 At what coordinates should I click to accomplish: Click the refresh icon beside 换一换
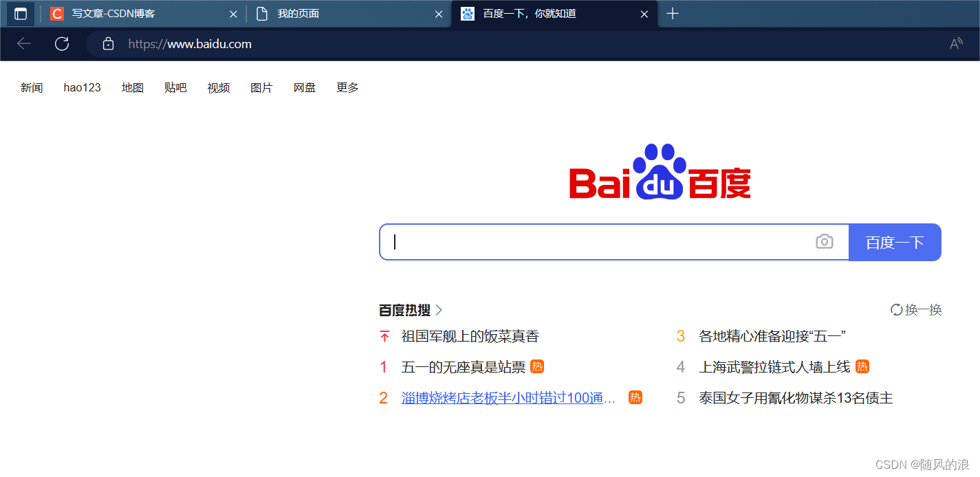(x=897, y=310)
